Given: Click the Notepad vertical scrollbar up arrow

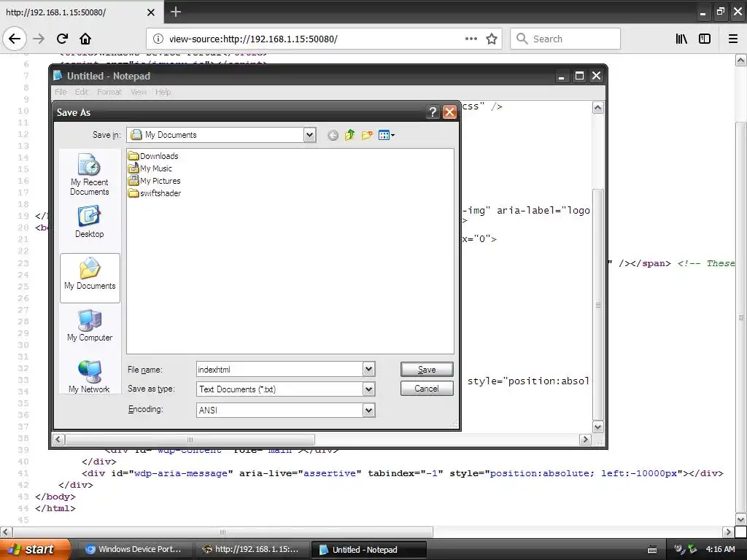Looking at the screenshot, I should tap(598, 108).
